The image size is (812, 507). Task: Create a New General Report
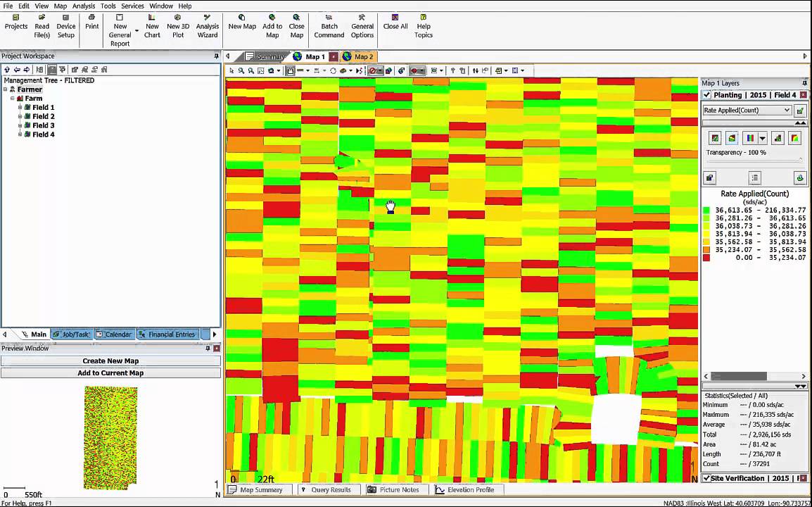[x=120, y=30]
